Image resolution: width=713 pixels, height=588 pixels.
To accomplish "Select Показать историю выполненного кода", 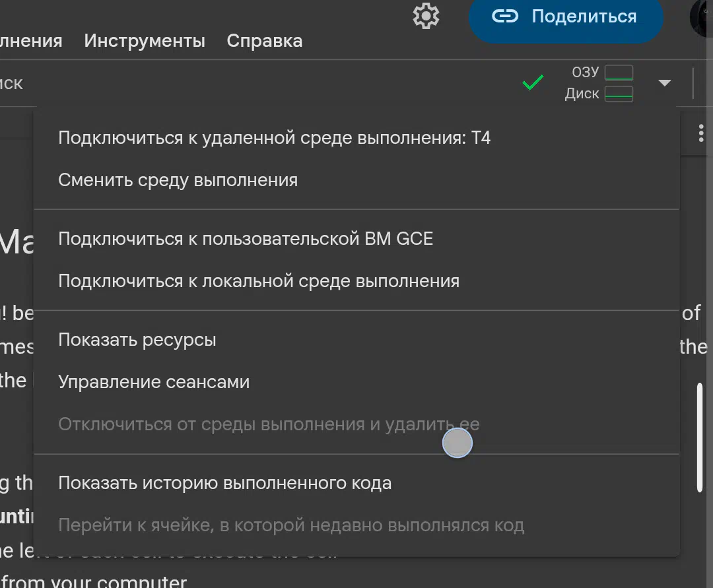I will click(x=225, y=483).
